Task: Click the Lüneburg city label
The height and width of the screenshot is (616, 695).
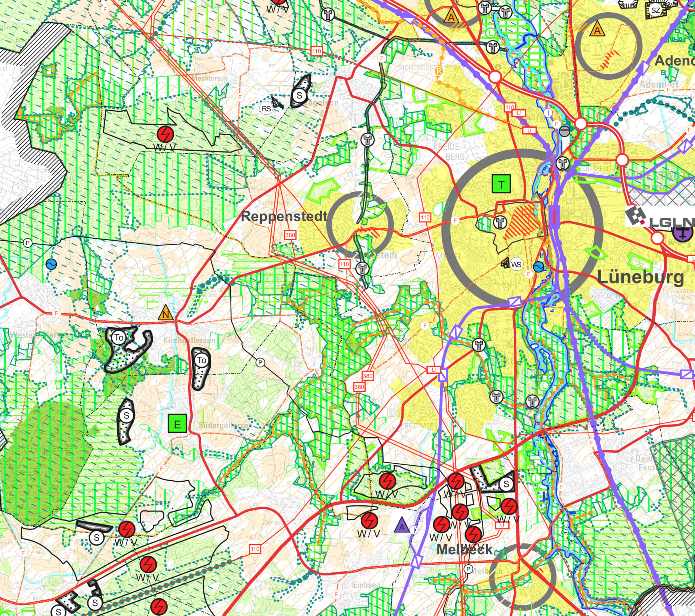Action: (x=640, y=277)
